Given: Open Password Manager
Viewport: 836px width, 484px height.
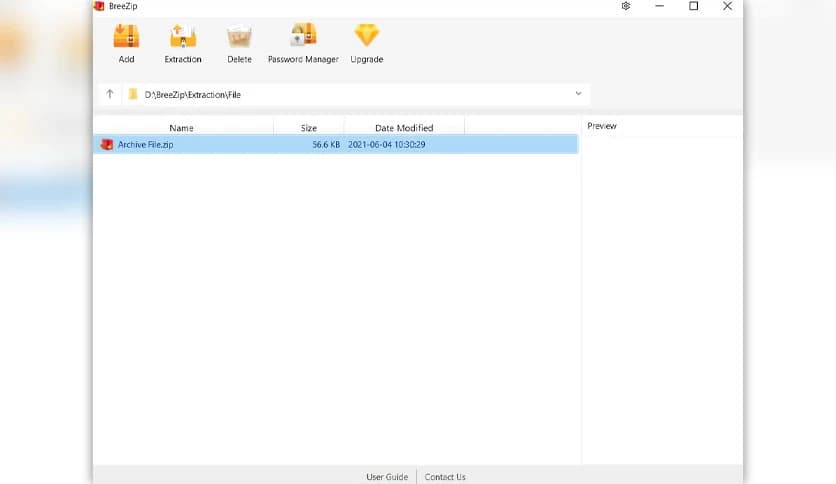Looking at the screenshot, I should pos(303,37).
